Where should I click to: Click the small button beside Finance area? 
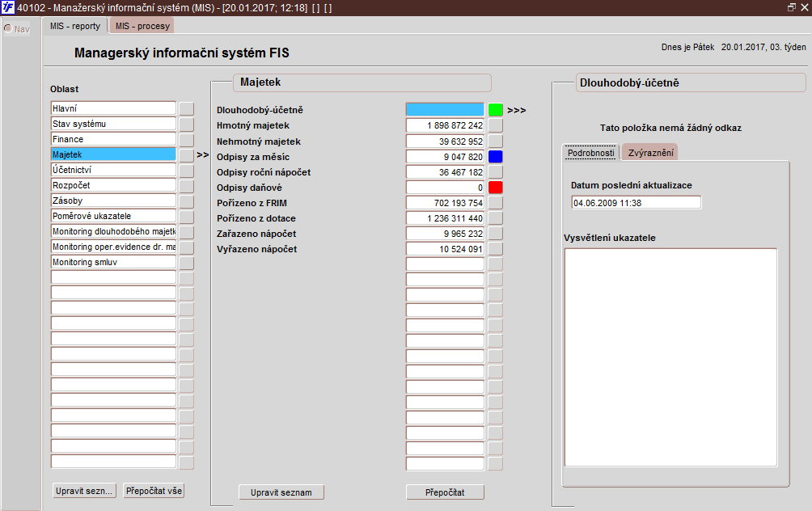(x=186, y=139)
